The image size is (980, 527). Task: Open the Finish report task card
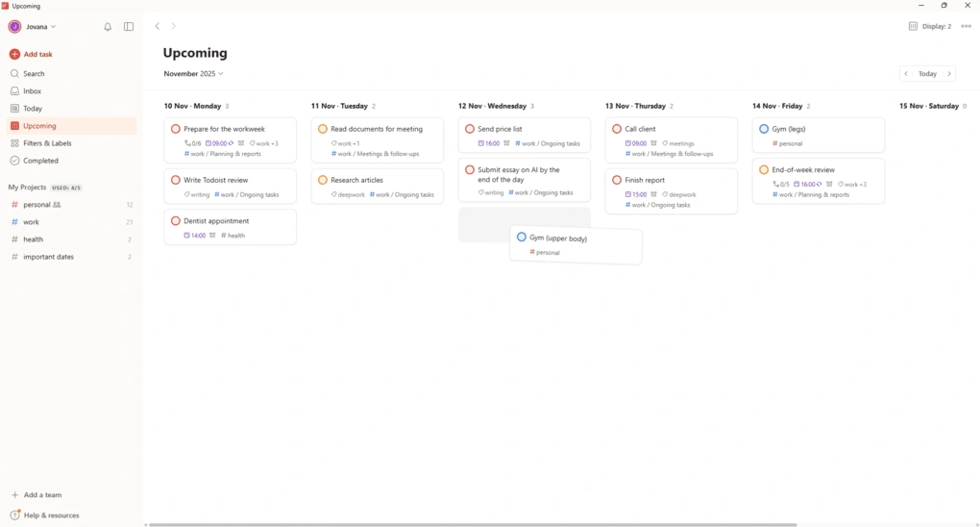tap(672, 191)
